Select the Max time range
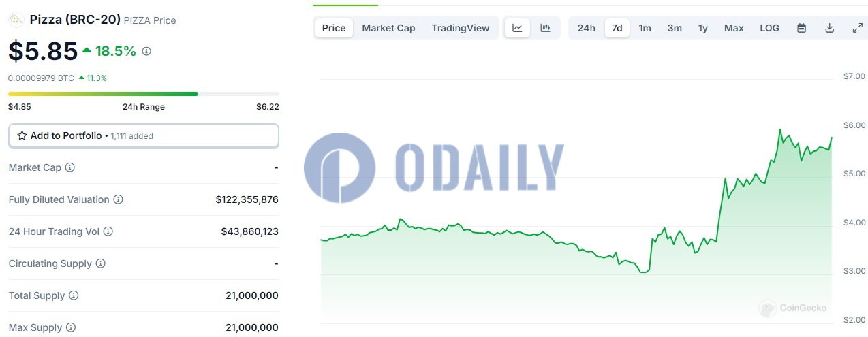 click(x=734, y=28)
